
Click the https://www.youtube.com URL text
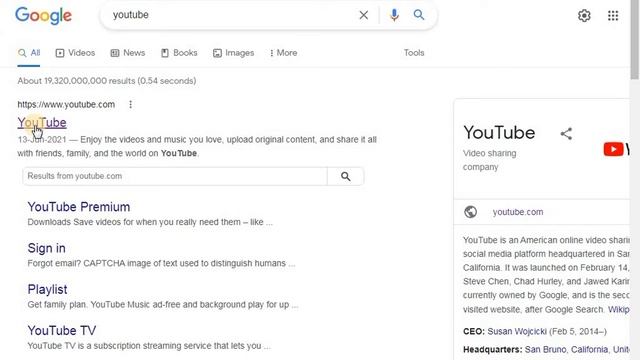point(66,104)
